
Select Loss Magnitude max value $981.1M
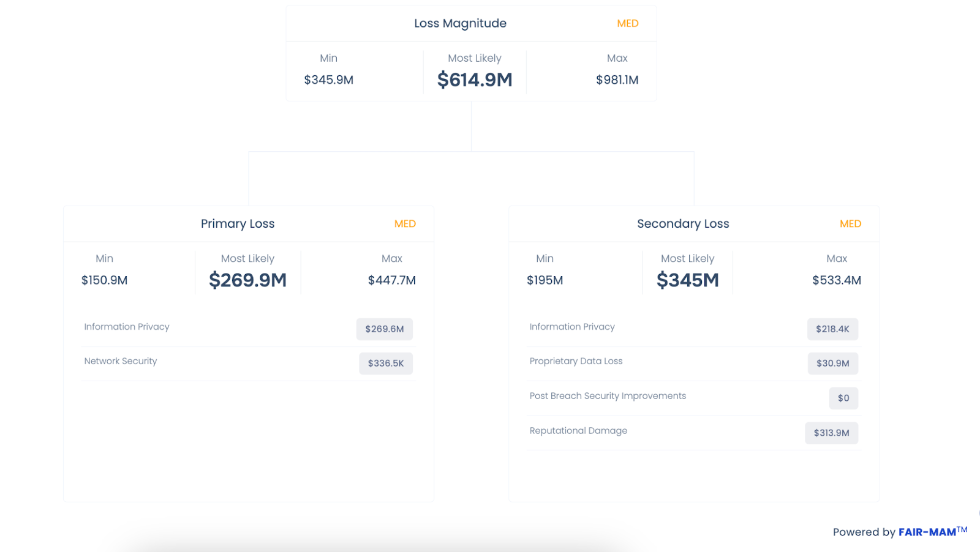(x=617, y=80)
